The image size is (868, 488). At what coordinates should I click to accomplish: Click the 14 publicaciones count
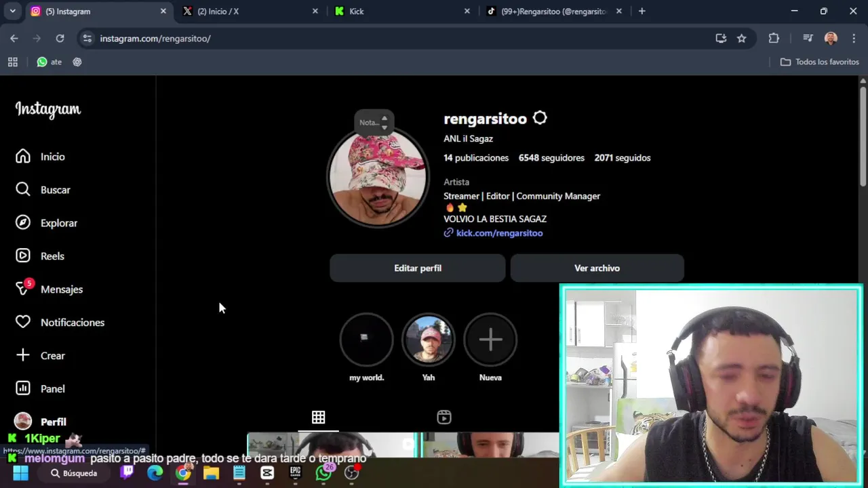click(476, 158)
